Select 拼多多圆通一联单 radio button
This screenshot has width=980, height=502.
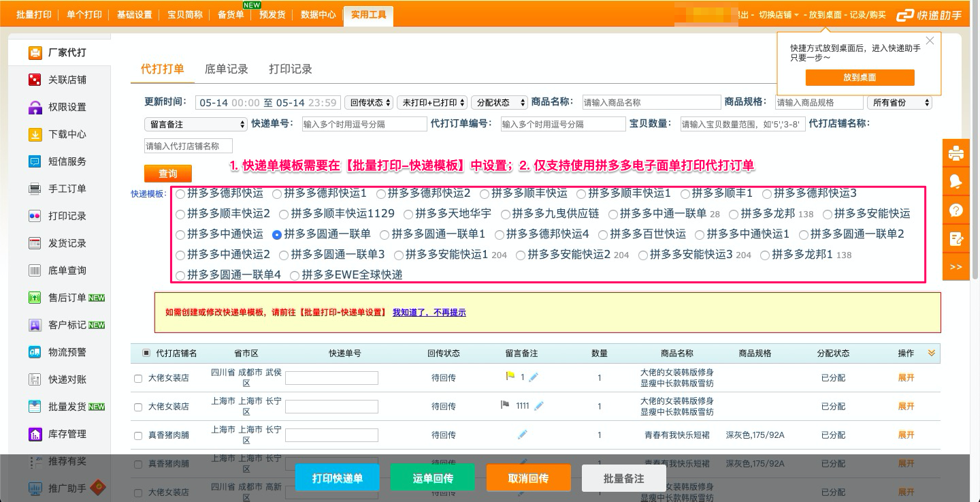pos(277,234)
